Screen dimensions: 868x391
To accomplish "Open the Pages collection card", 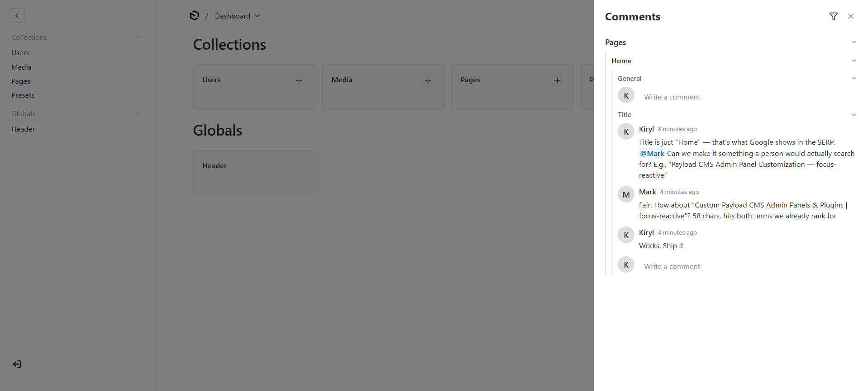I will (512, 87).
